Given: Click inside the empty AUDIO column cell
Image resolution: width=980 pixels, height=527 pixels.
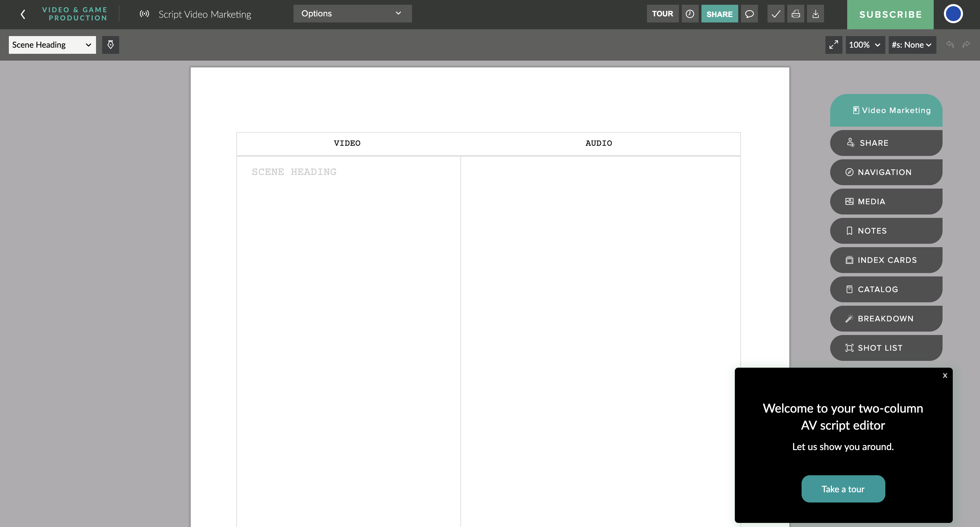Looking at the screenshot, I should [x=600, y=341].
